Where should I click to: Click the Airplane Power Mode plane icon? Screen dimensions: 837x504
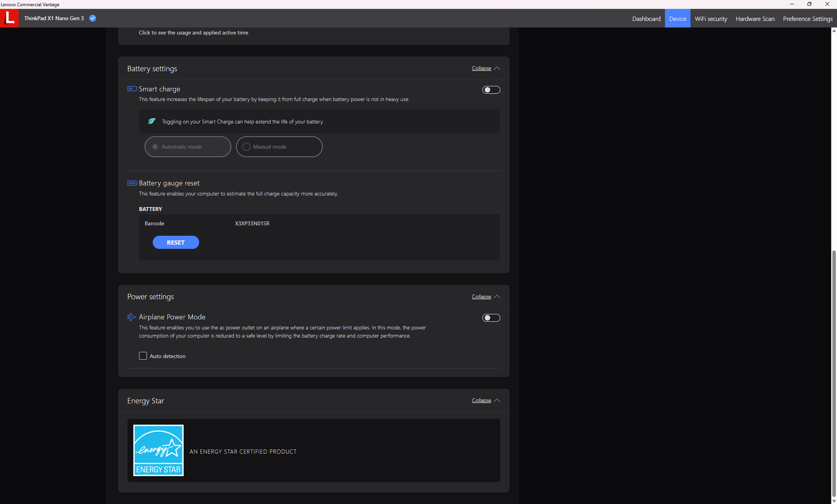pos(131,317)
